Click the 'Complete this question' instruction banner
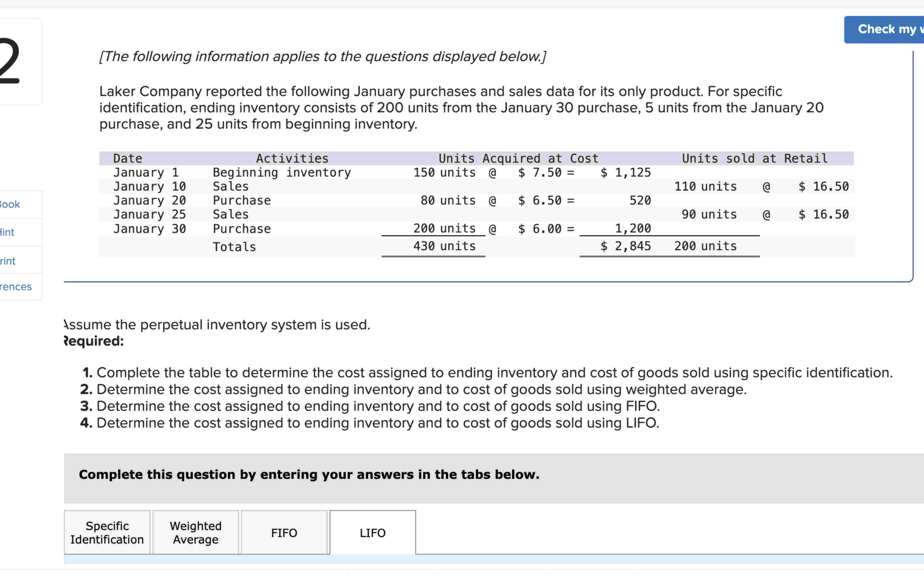Image resolution: width=924 pixels, height=576 pixels. point(309,475)
